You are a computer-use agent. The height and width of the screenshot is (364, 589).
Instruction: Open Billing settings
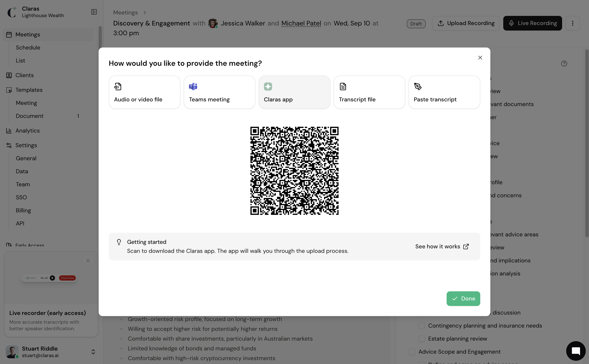click(x=23, y=211)
